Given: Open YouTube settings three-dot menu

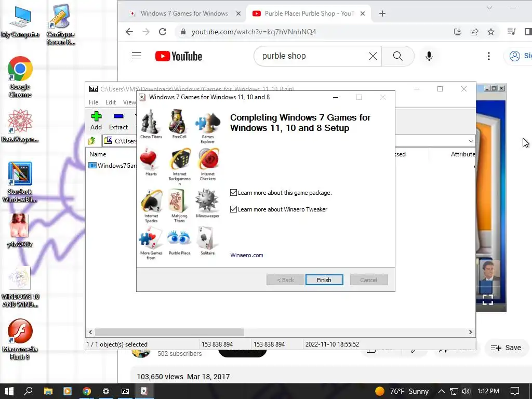Looking at the screenshot, I should click(x=488, y=56).
